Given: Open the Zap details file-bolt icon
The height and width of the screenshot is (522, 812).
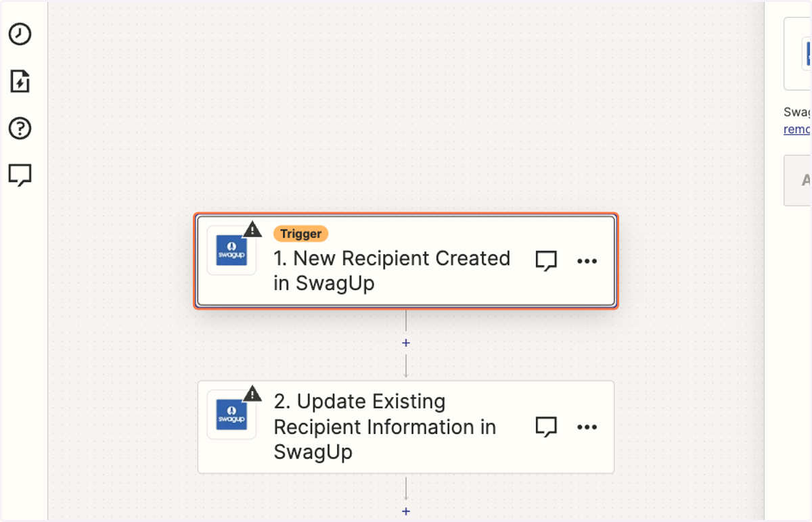Looking at the screenshot, I should click(x=20, y=81).
